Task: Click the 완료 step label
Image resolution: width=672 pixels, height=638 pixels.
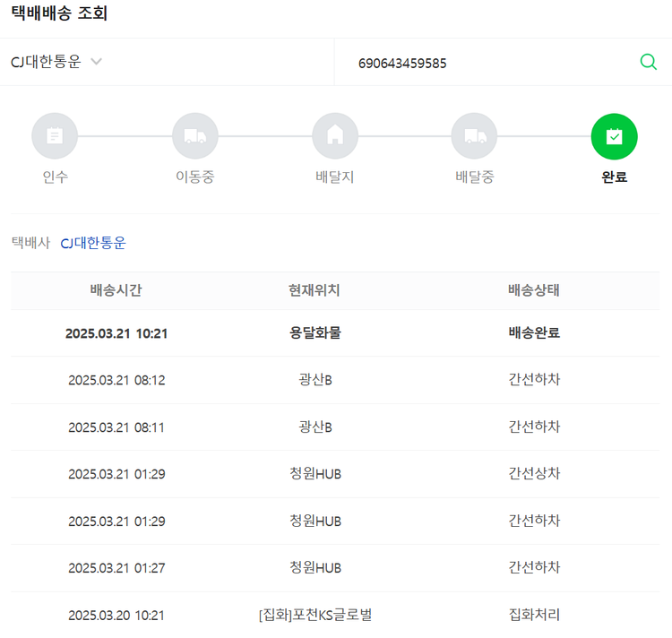Action: point(614,177)
